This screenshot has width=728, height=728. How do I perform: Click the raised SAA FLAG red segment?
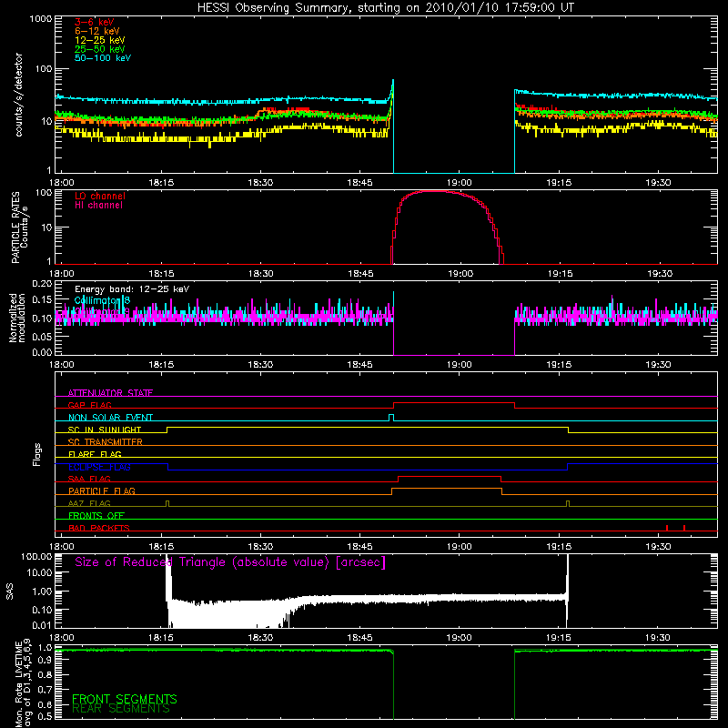(450, 476)
